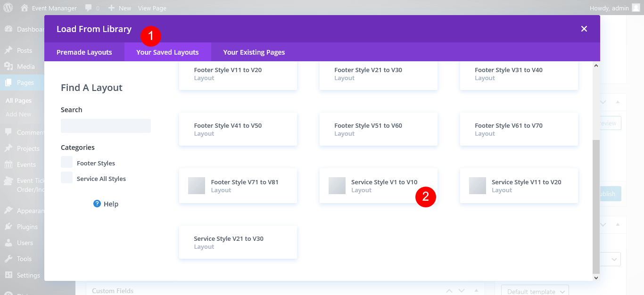
Task: Open the Default template dropdown
Action: [535, 291]
